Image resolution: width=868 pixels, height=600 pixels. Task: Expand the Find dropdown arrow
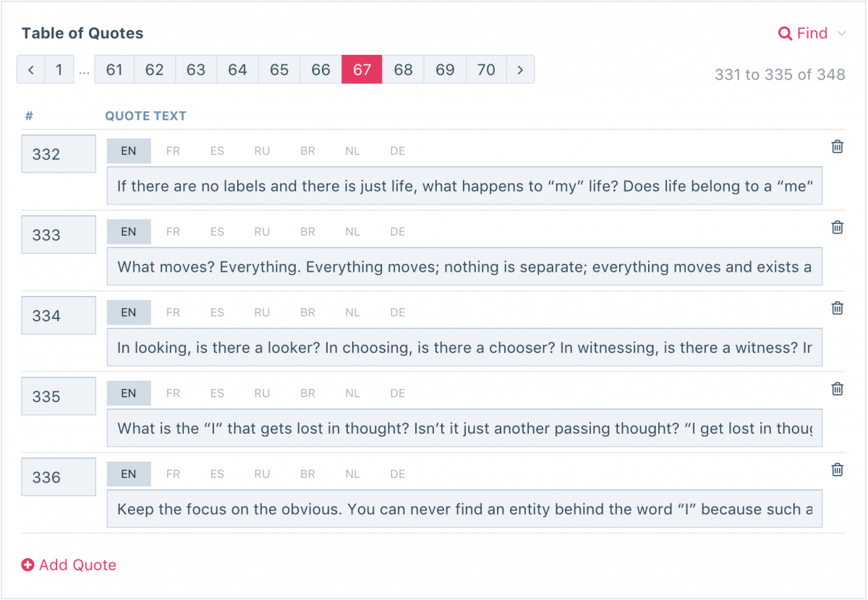pos(841,34)
